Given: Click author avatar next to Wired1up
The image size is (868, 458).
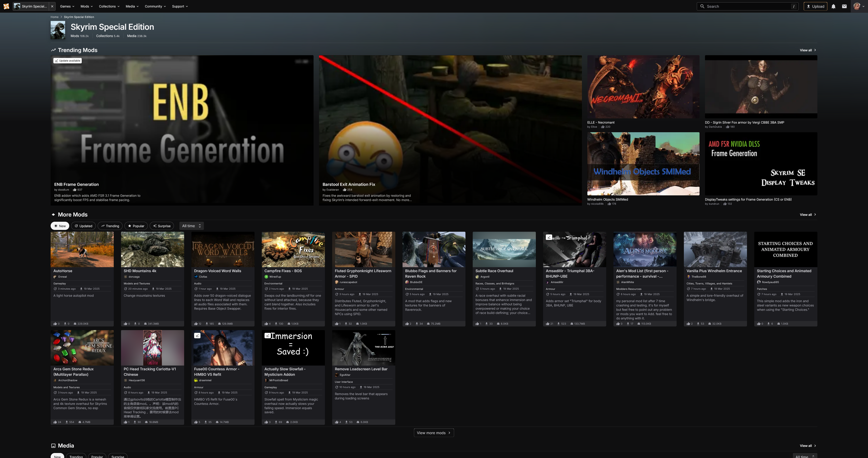Looking at the screenshot, I should click(266, 277).
